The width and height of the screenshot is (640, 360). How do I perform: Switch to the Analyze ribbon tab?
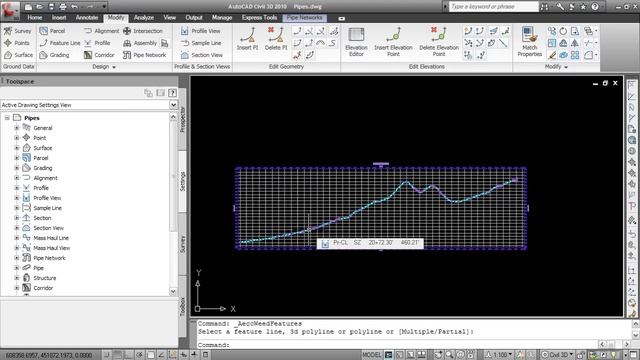point(144,18)
